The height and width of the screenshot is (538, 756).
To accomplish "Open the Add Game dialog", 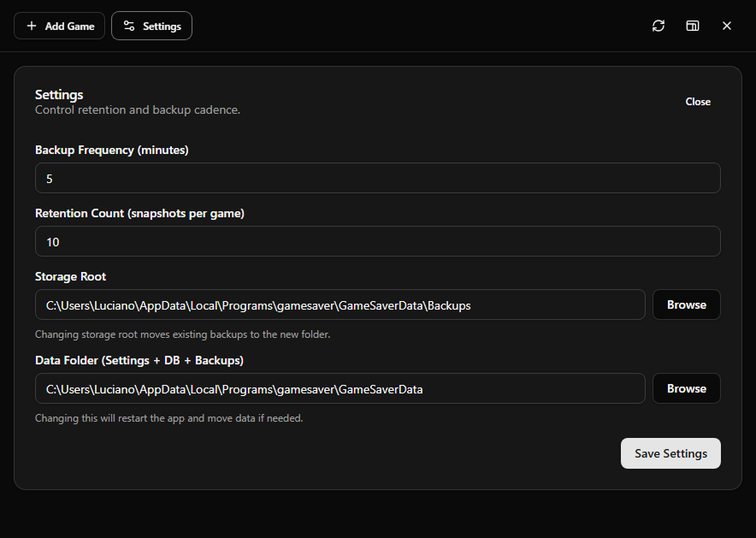I will (59, 26).
